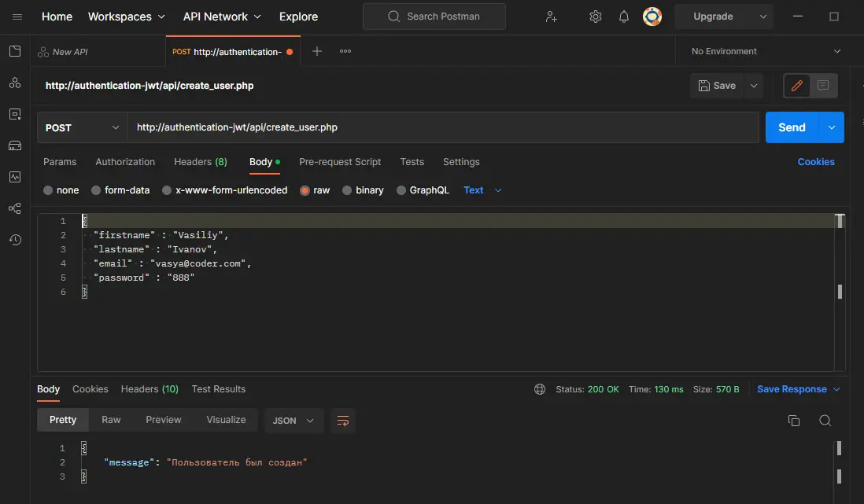Viewport: 864px width, 504px height.
Task: Open the settings gear icon
Action: (596, 17)
